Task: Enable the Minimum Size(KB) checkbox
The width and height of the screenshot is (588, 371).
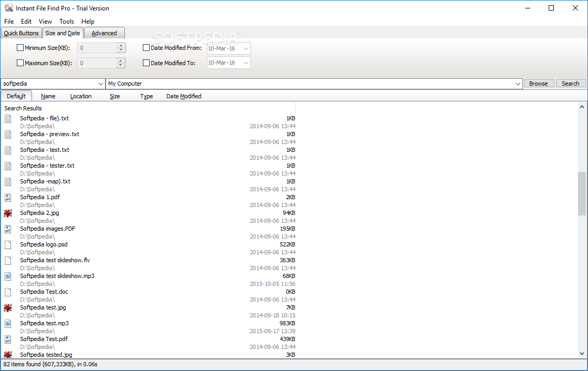Action: [20, 48]
